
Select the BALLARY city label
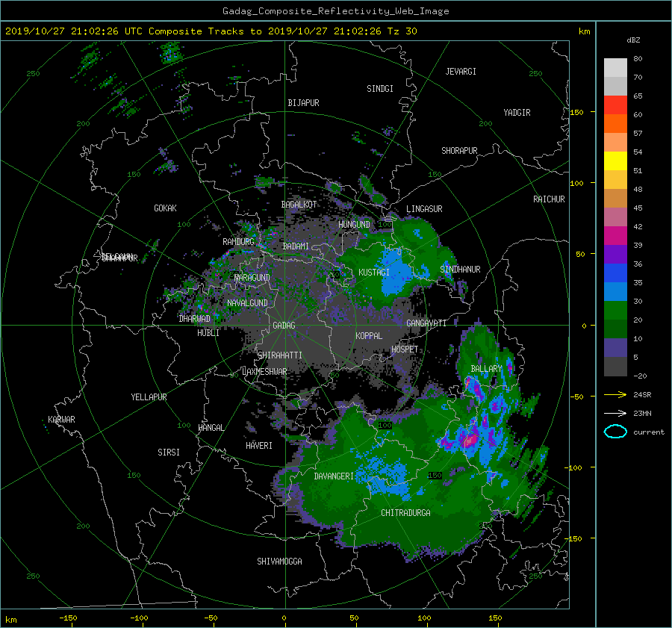tap(486, 369)
